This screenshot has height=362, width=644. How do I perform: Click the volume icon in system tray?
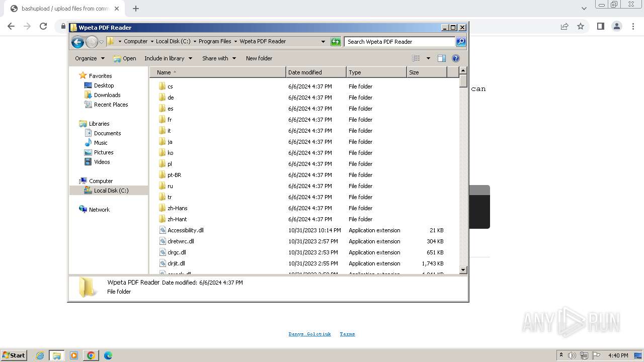[572, 355]
